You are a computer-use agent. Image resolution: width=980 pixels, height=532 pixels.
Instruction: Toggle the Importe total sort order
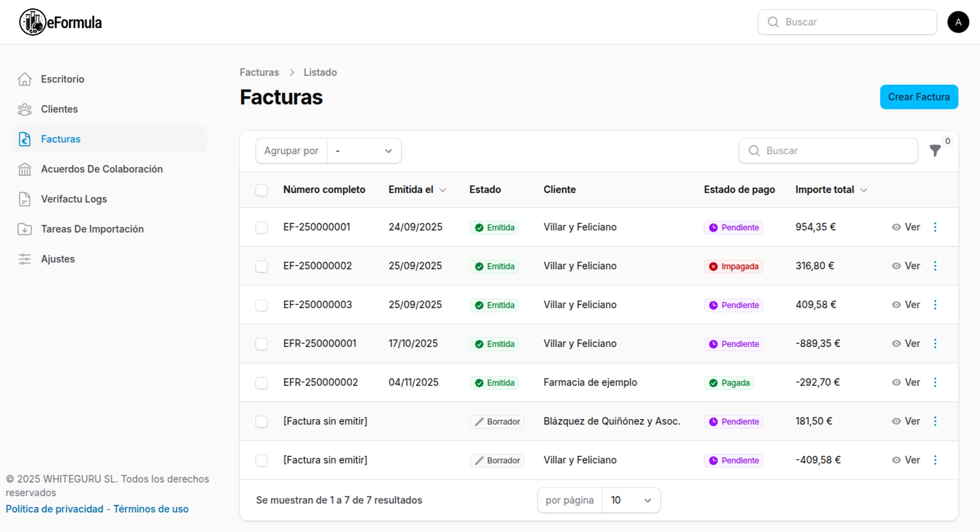tap(864, 190)
